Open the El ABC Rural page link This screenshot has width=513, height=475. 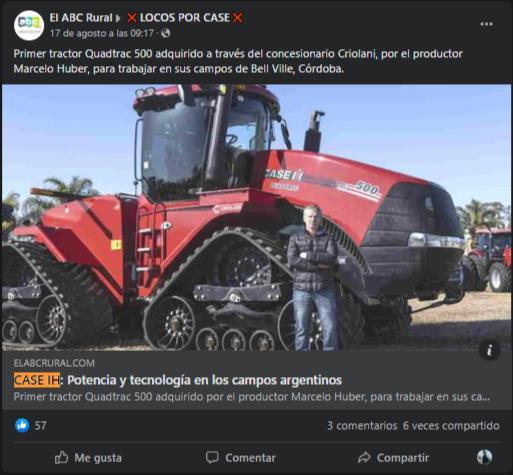[81, 18]
